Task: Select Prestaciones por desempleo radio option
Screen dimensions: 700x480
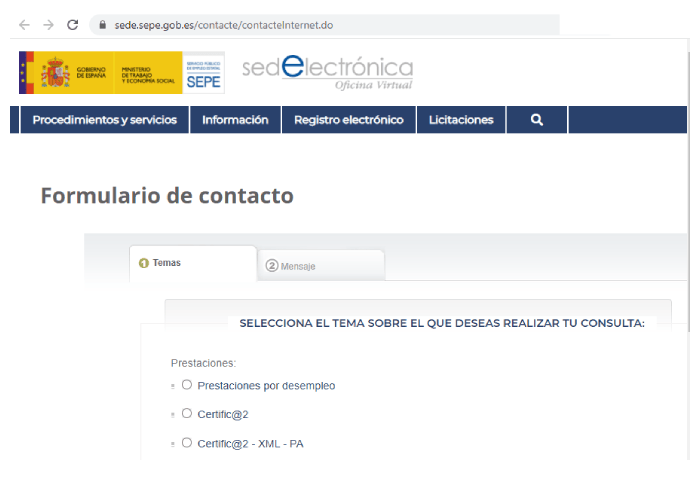Action: click(x=187, y=385)
